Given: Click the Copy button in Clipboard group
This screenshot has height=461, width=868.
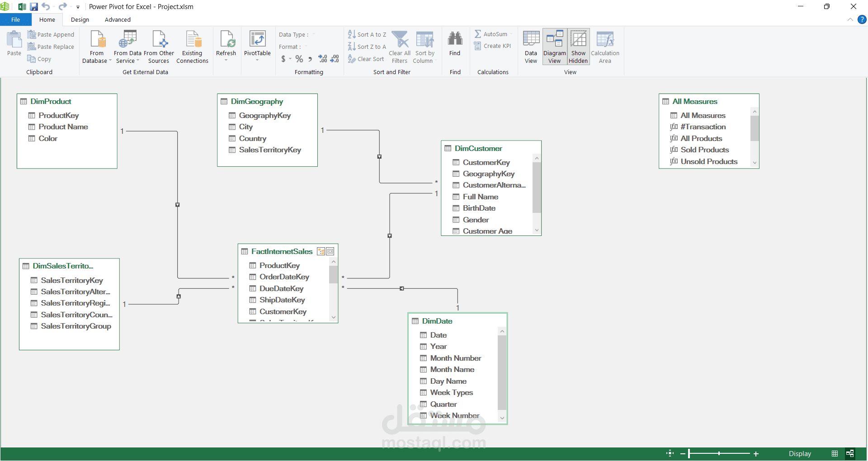Looking at the screenshot, I should coord(39,59).
